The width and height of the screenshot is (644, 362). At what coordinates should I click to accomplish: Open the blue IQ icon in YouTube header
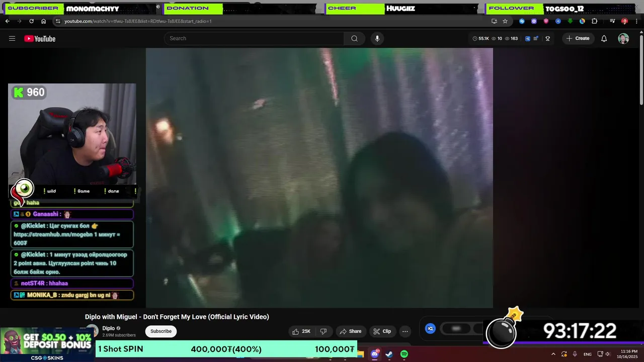pyautogui.click(x=527, y=38)
